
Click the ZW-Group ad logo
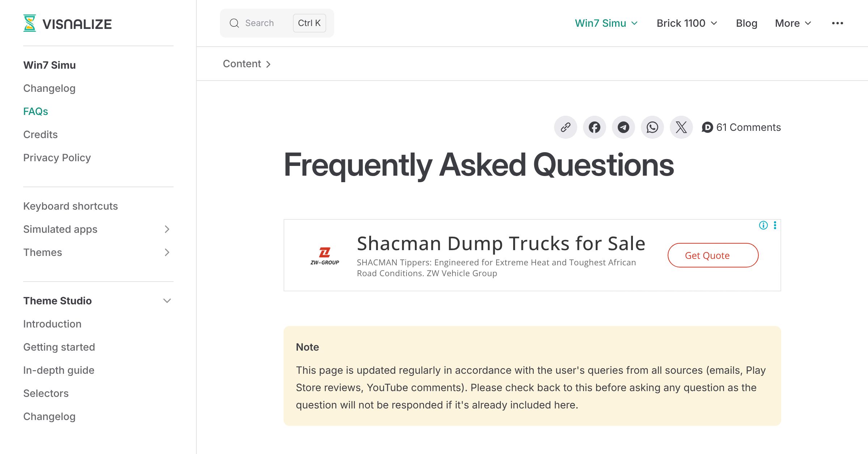[325, 256]
